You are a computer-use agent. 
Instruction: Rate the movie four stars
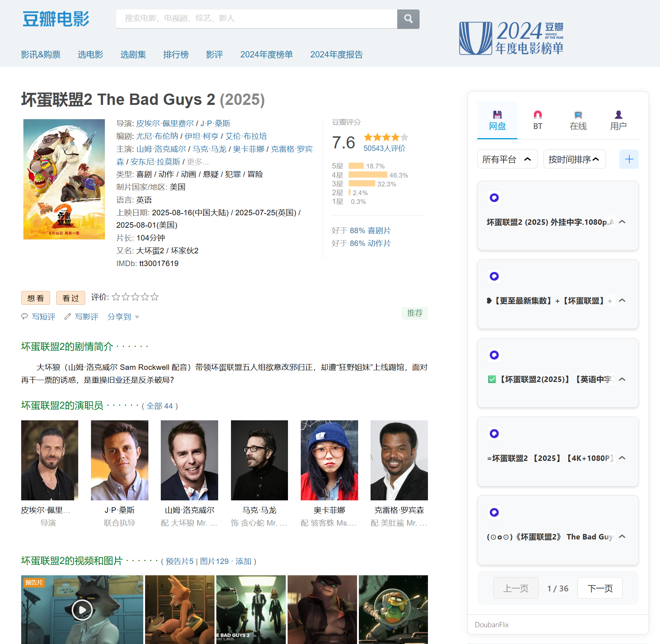click(x=145, y=297)
